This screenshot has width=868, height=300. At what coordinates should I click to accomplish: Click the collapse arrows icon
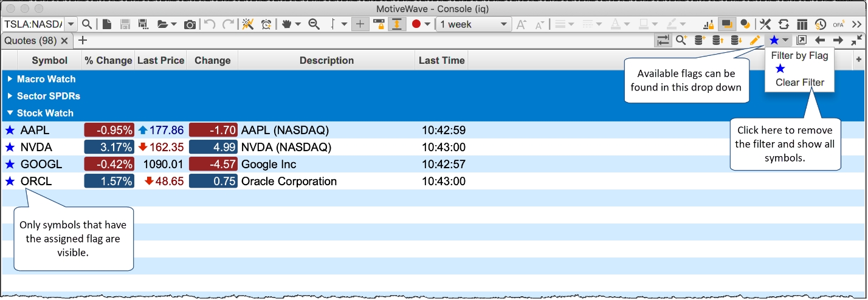tap(857, 40)
